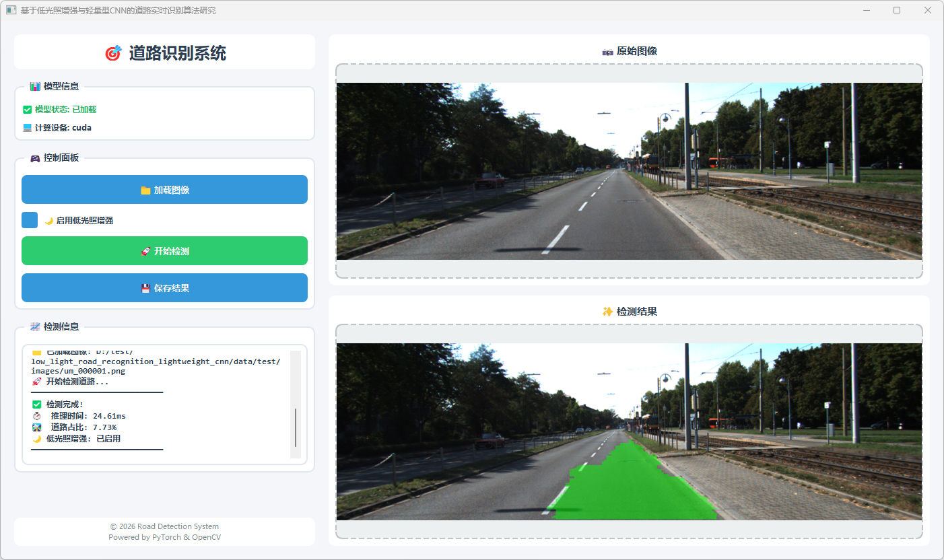Viewport: 944px width, 560px height.
Task: Click the camera icon beside 原始图像
Action: pos(607,52)
